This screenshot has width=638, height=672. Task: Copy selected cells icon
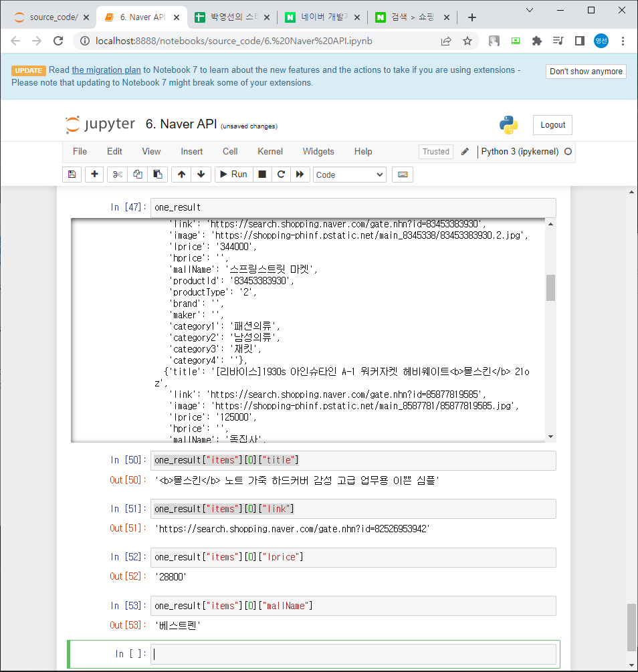click(138, 175)
